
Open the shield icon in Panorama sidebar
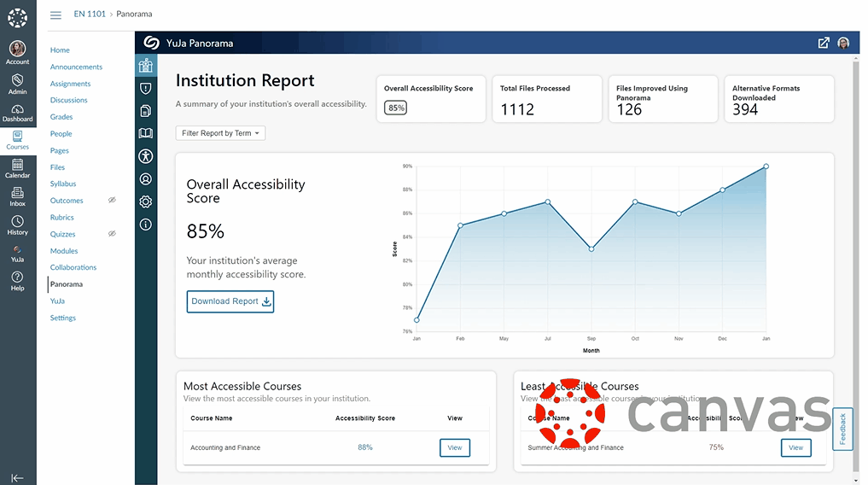pyautogui.click(x=146, y=89)
